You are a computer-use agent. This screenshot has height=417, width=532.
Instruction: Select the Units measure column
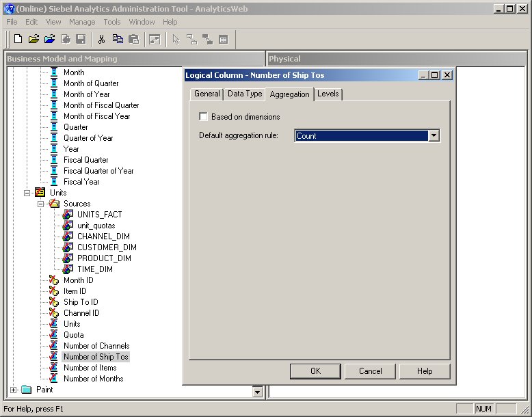coord(72,324)
